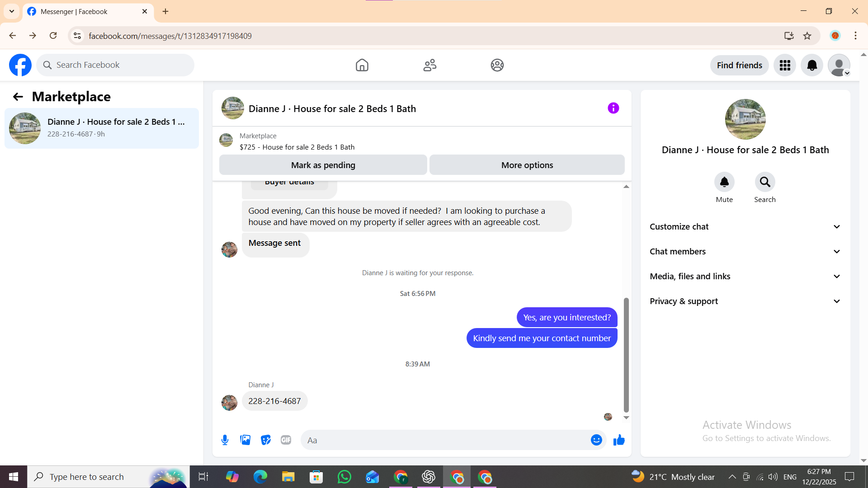Click the Find friends button

[x=739, y=65]
